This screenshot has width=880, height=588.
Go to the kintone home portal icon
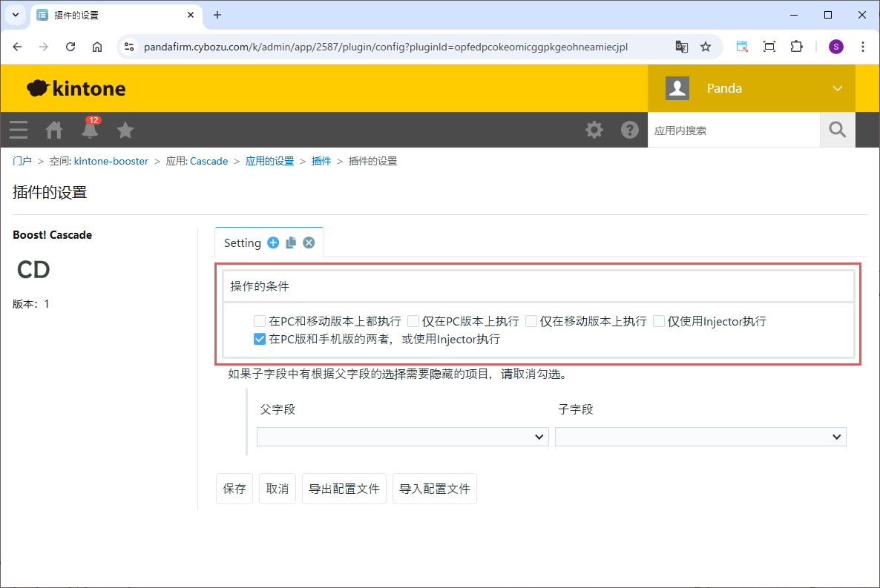coord(54,131)
